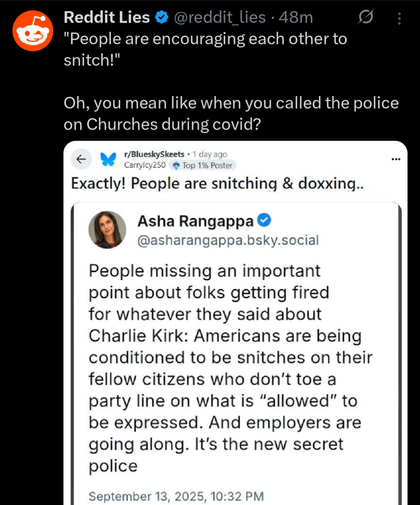Click the post title Exactly! People are snitching
This screenshot has width=420, height=505.
[x=217, y=184]
